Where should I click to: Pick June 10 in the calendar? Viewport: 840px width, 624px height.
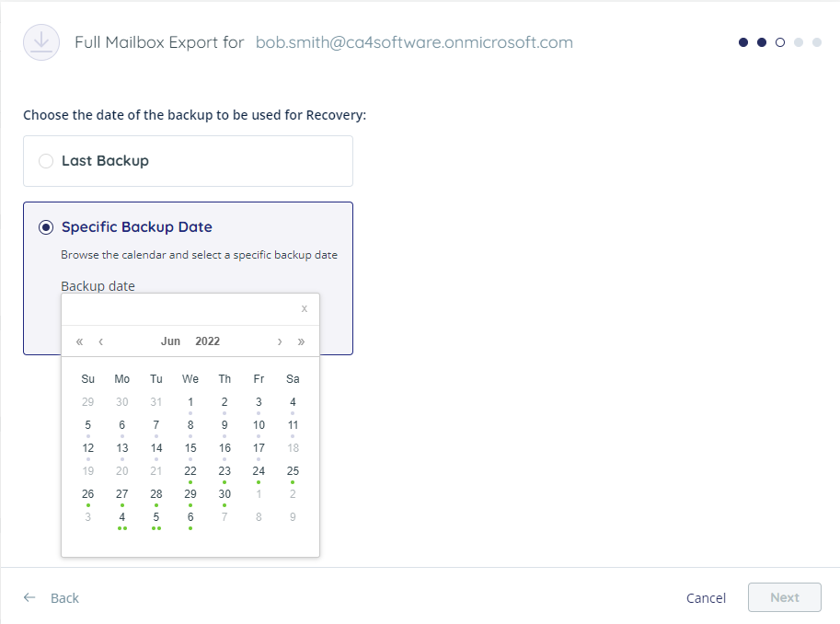(259, 425)
